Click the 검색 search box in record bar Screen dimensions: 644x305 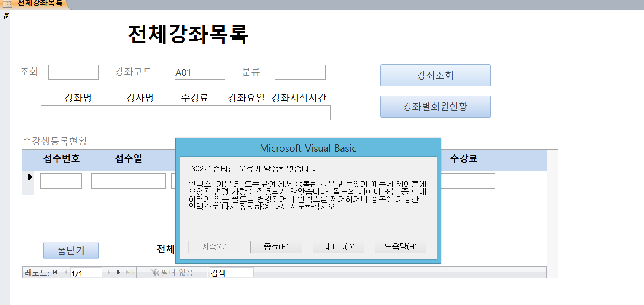[231, 273]
